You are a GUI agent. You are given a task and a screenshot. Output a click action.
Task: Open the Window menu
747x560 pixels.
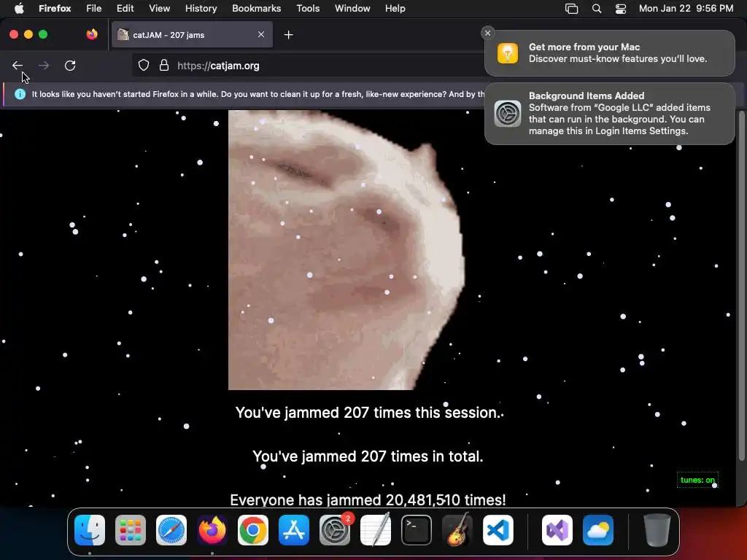(x=352, y=8)
